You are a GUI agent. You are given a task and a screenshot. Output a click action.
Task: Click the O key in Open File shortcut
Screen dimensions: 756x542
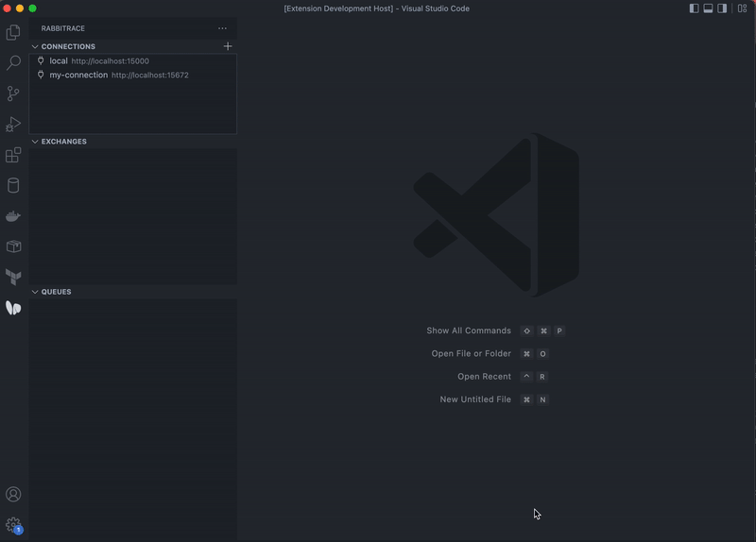coord(542,354)
